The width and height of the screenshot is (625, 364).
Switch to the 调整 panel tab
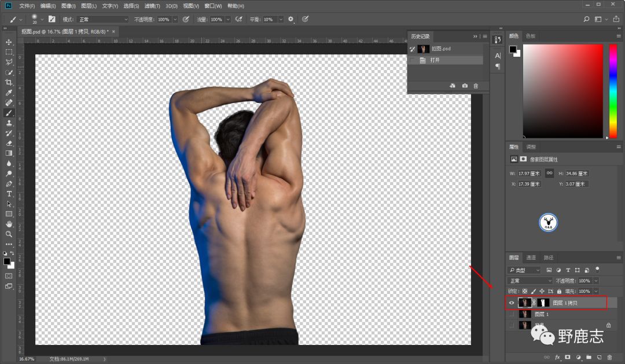531,147
